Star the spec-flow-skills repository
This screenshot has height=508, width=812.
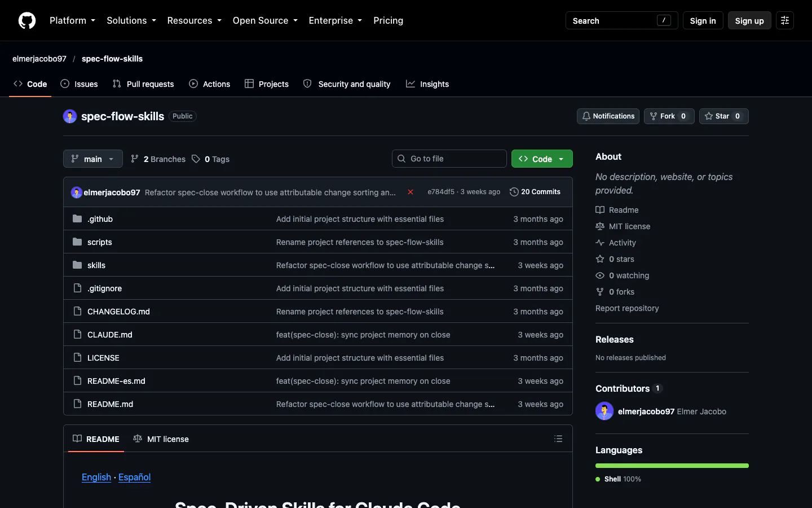(724, 116)
